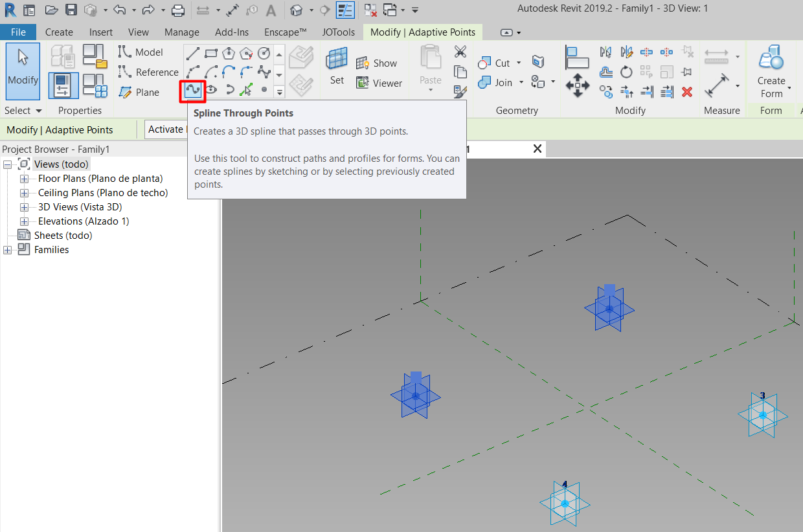
Task: Select the Ellipse draw tool
Action: [210, 90]
